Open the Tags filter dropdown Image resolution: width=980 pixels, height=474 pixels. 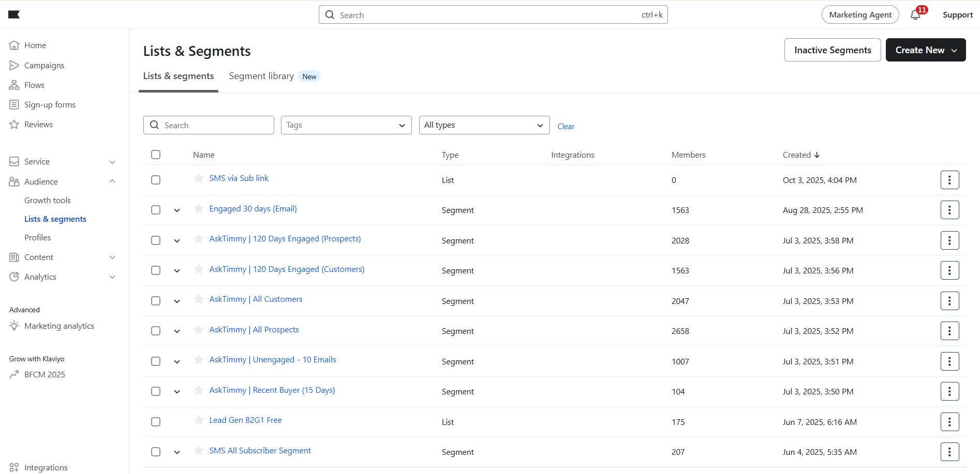[x=346, y=125]
